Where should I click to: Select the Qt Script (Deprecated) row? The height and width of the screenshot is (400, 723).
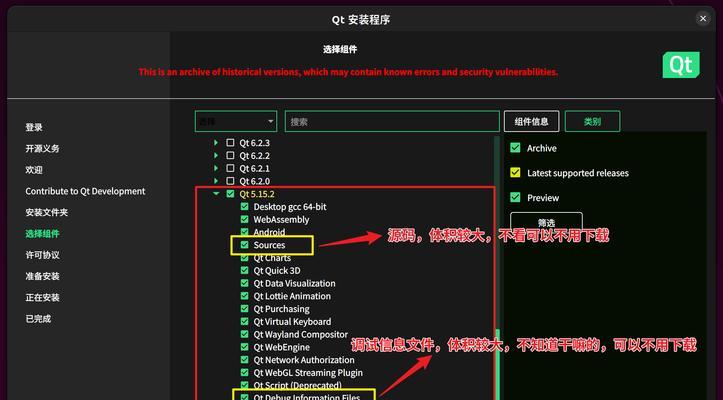pos(297,385)
